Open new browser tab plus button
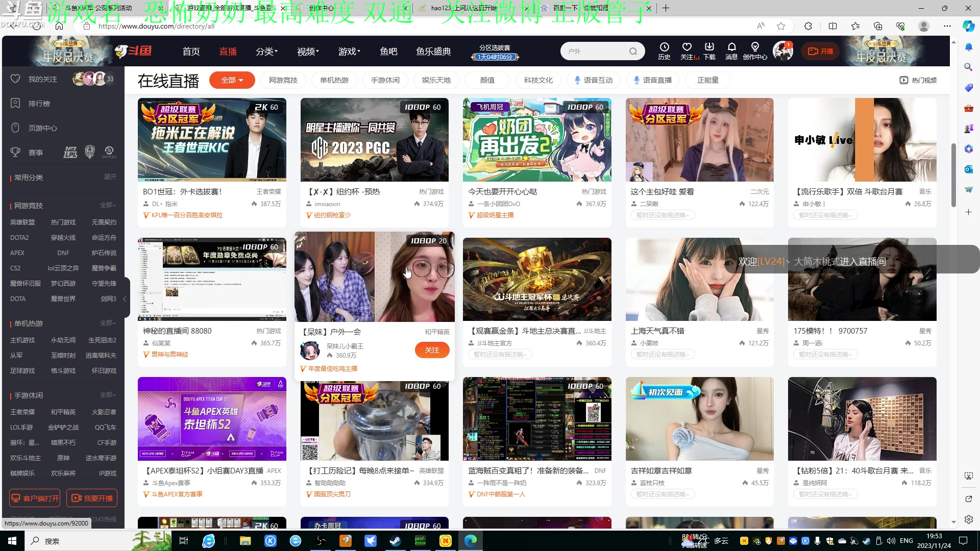 [666, 8]
